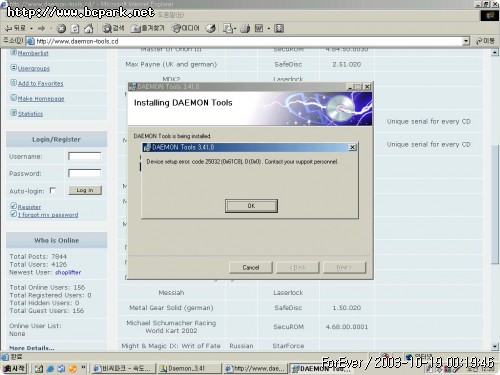
Task: Open newest user shoplifter profile link
Action: pos(68,272)
